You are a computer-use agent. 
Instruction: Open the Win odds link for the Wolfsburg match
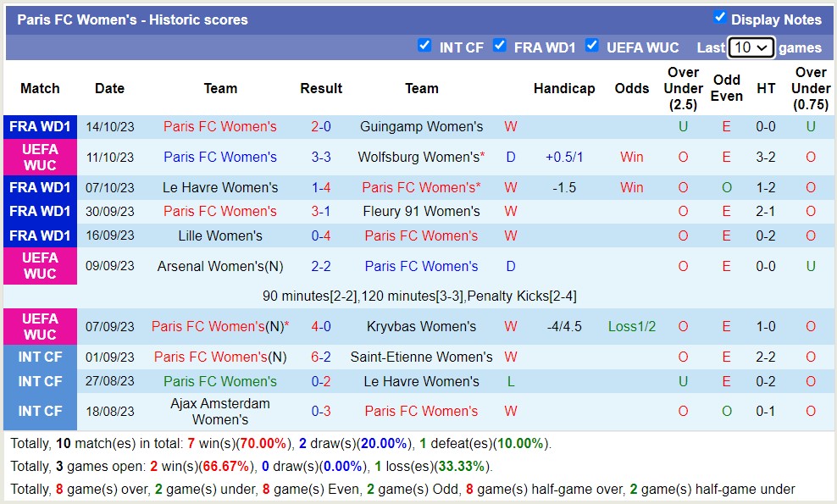pos(631,157)
